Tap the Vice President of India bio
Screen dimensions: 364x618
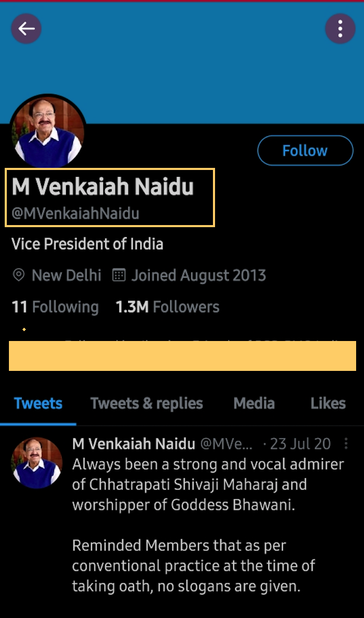coord(88,244)
